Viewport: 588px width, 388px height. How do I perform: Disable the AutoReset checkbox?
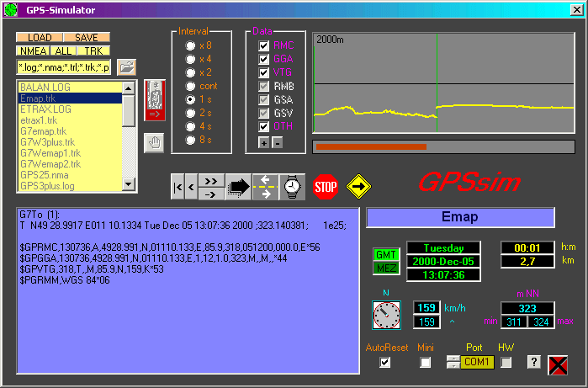coord(385,362)
